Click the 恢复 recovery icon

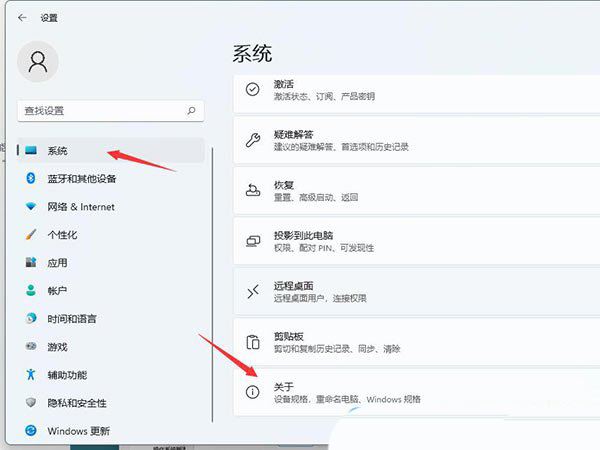pyautogui.click(x=253, y=191)
